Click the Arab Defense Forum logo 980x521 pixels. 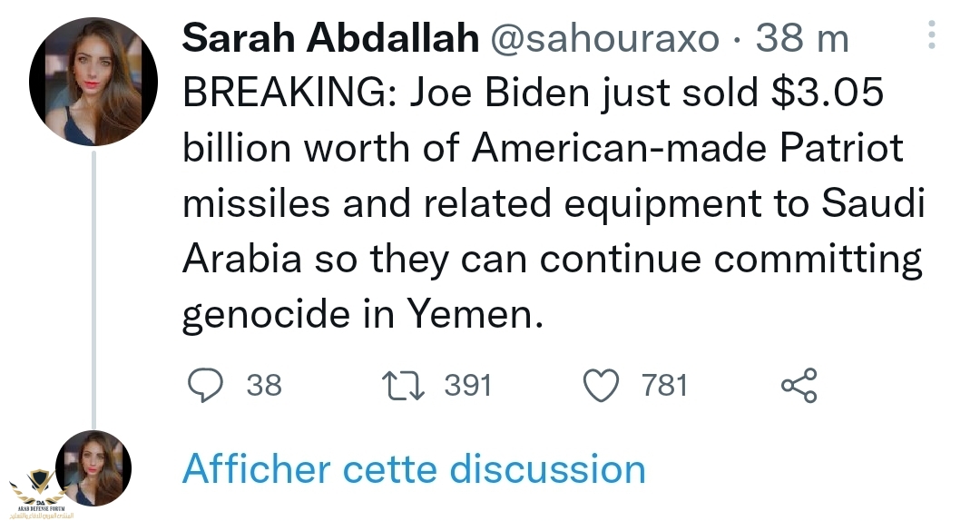(x=38, y=491)
